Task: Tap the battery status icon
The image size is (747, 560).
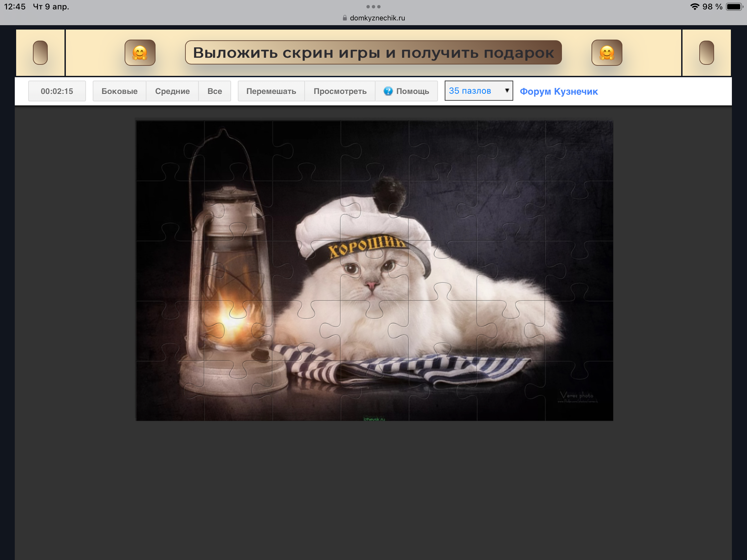Action: pos(734,7)
